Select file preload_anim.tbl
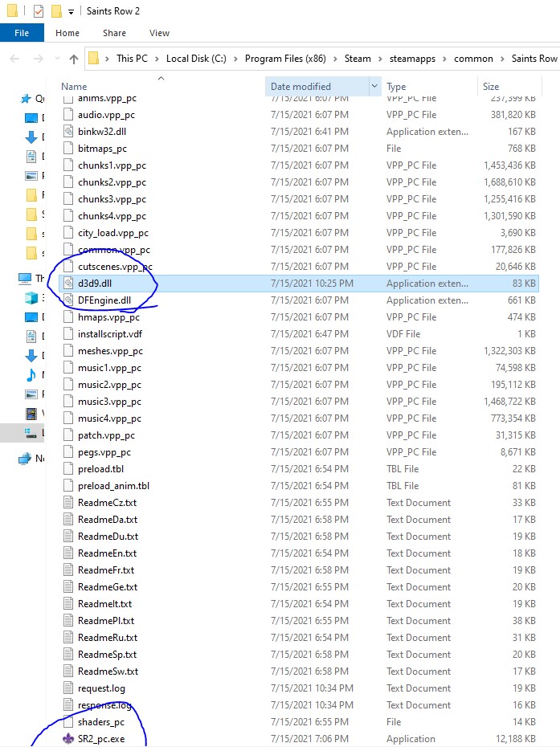This screenshot has height=747, width=560. click(114, 486)
